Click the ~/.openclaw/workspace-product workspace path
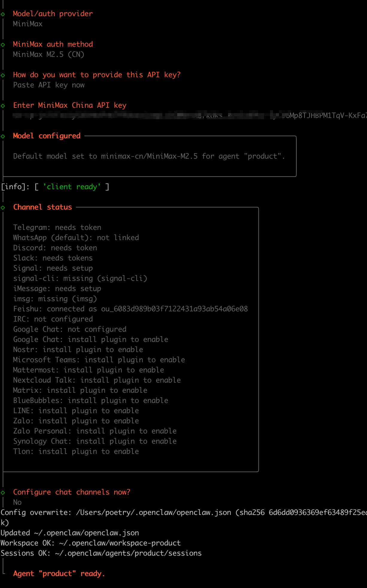Screen dimensions: 367x588 [120, 543]
